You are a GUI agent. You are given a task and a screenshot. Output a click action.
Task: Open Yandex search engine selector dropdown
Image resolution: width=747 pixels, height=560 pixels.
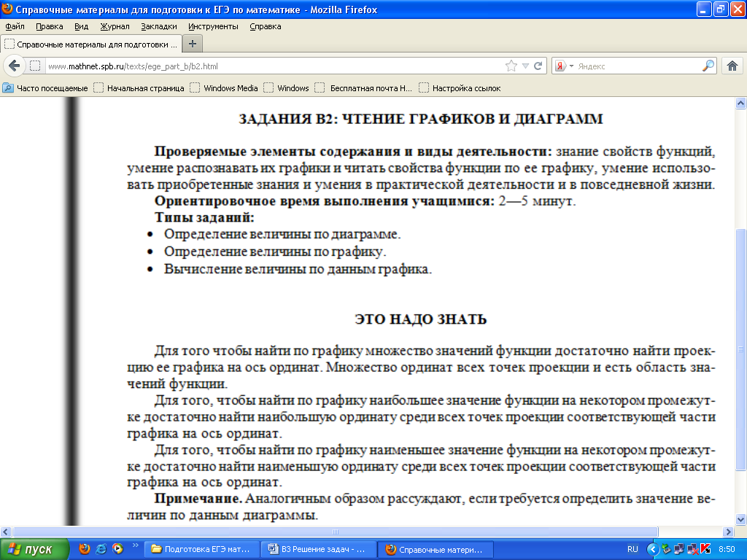(x=564, y=66)
